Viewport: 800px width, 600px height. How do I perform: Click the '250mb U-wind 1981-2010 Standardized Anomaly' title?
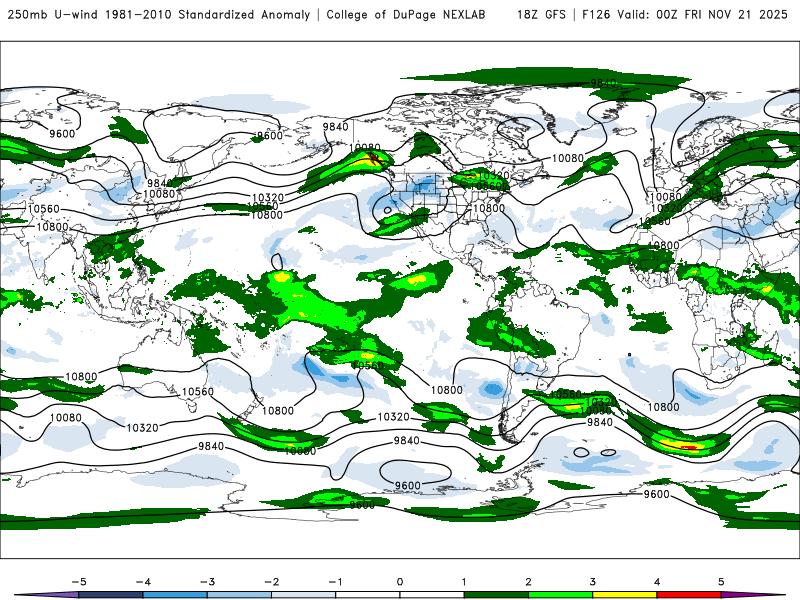click(x=159, y=14)
